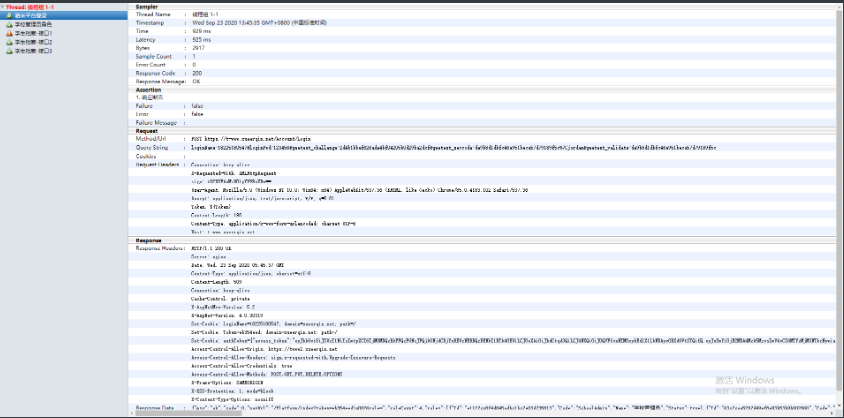Click the Bytes value 2917
Screen dimensions: 844x418
click(199, 48)
